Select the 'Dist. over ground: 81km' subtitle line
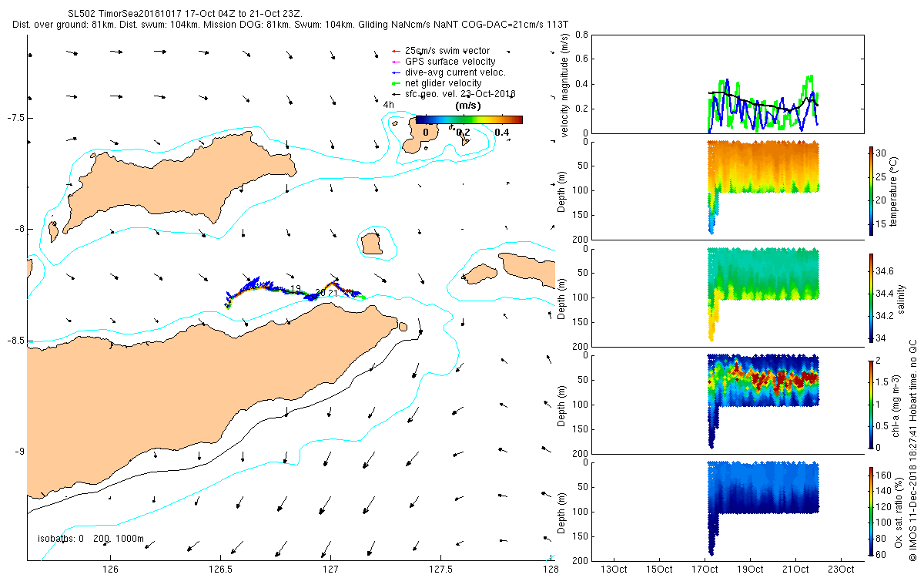 (290, 25)
